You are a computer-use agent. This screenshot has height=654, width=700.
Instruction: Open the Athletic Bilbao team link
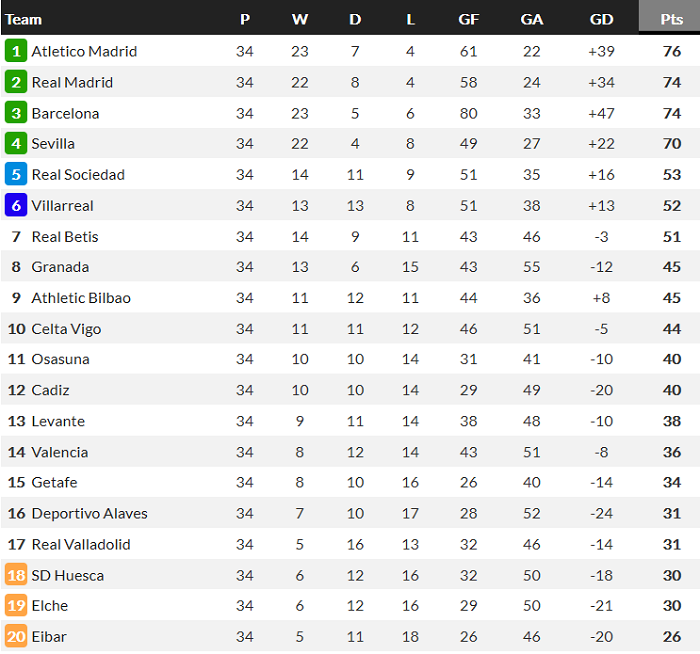coord(81,298)
